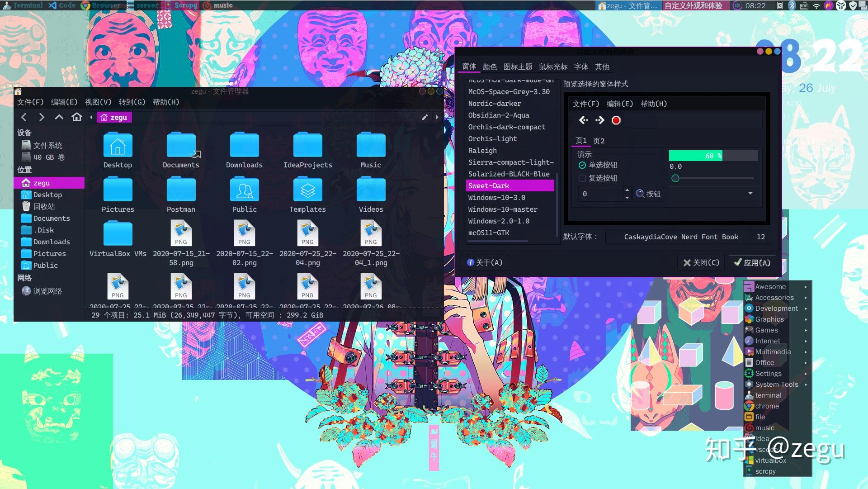Screen dimensions: 868x489
Task: Adjust the preview slider handle
Action: click(x=675, y=178)
